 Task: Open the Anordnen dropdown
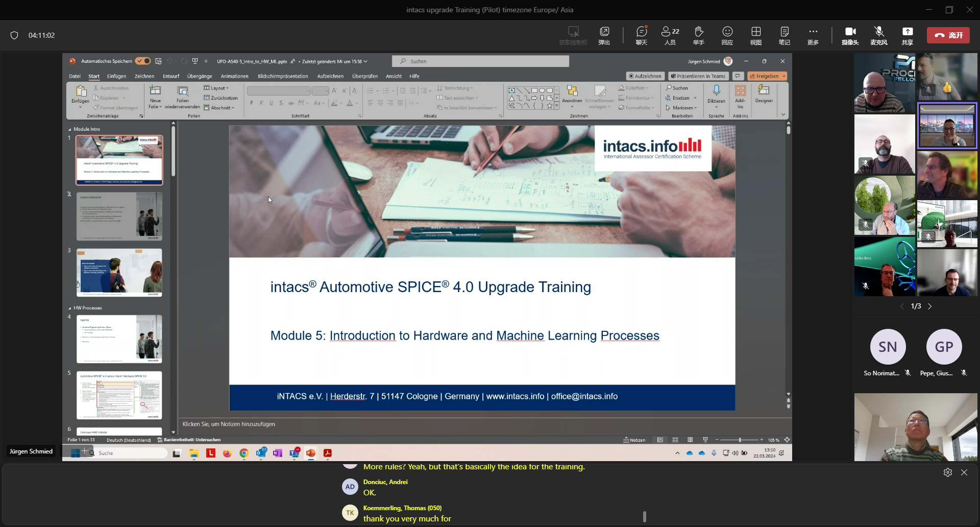point(572,96)
